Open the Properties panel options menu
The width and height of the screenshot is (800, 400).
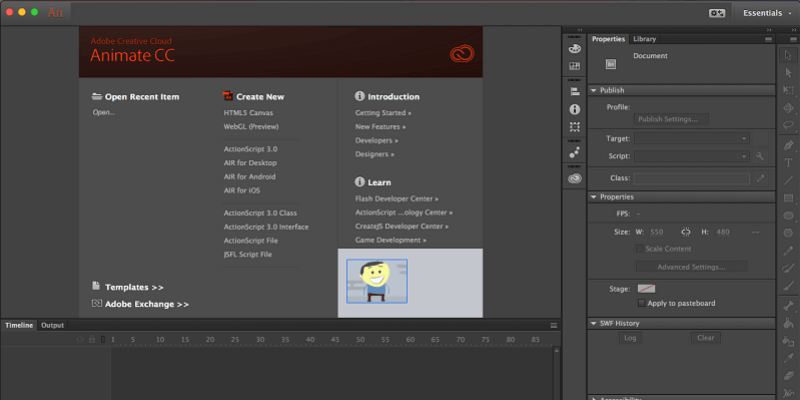768,39
